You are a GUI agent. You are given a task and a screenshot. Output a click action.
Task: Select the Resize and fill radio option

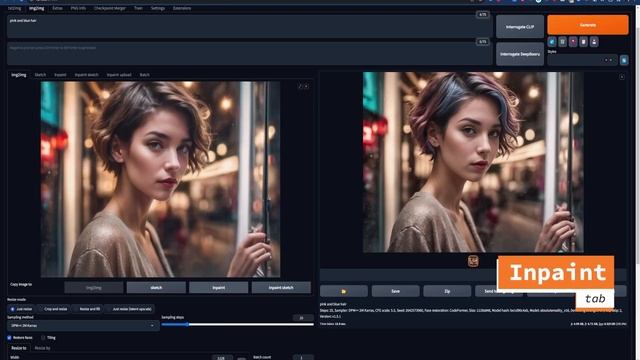pos(87,309)
